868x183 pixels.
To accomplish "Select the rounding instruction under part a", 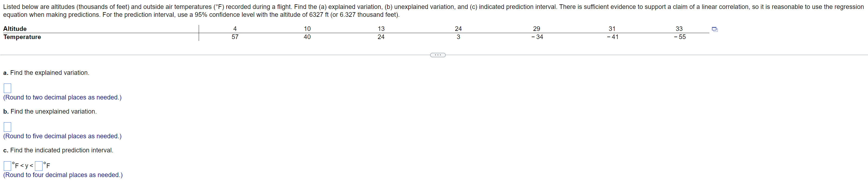I will pos(62,97).
